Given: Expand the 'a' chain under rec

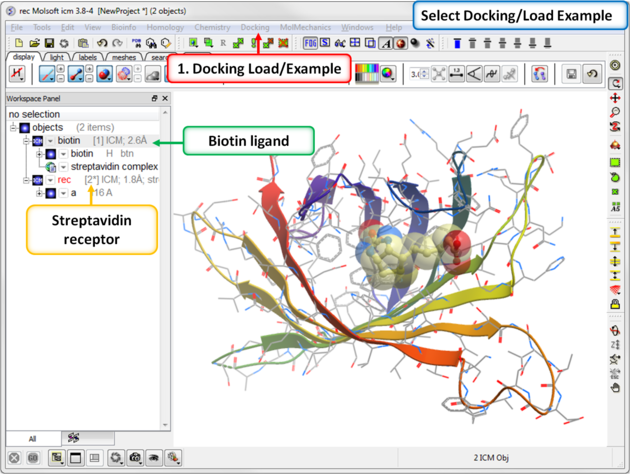Looking at the screenshot, I should (x=39, y=192).
